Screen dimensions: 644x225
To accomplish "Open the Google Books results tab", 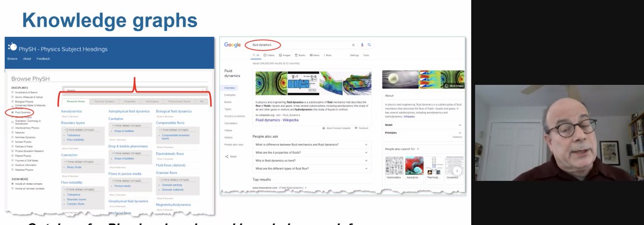I will [x=300, y=55].
